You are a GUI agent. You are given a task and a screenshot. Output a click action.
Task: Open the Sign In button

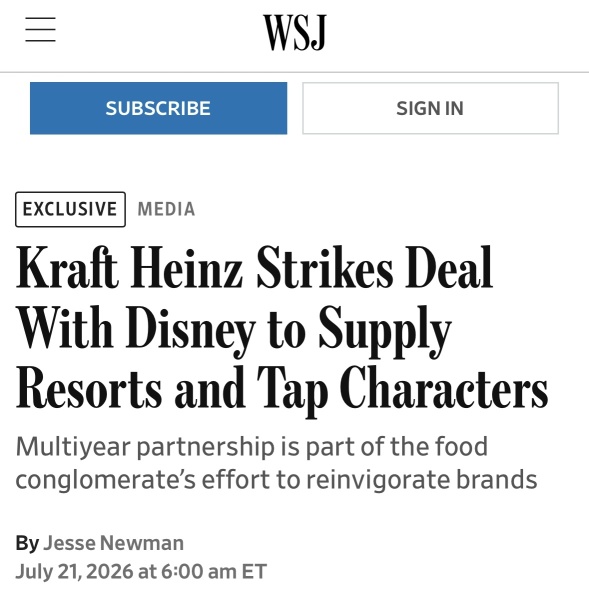pos(430,108)
